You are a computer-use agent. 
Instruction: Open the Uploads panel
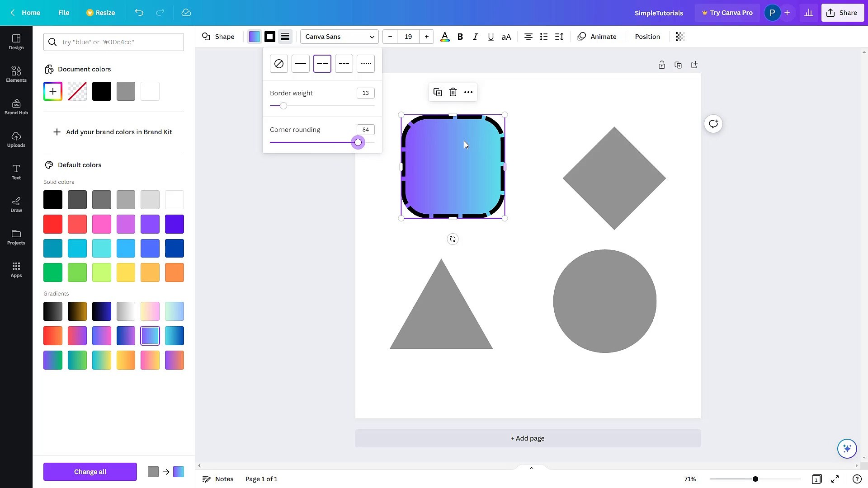16,139
